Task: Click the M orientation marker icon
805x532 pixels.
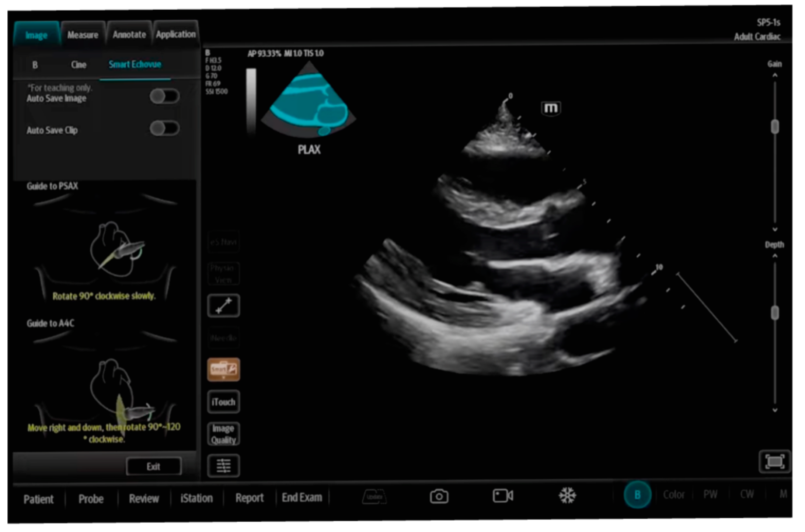Action: [551, 108]
